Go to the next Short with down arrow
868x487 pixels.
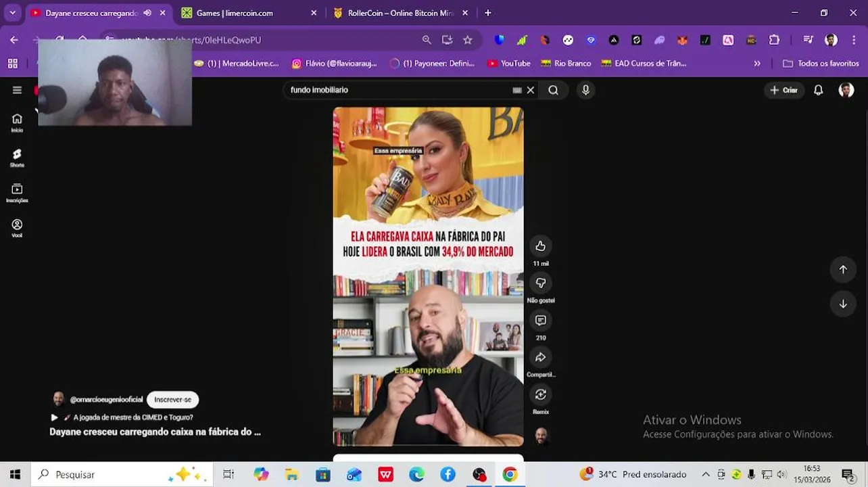[843, 304]
